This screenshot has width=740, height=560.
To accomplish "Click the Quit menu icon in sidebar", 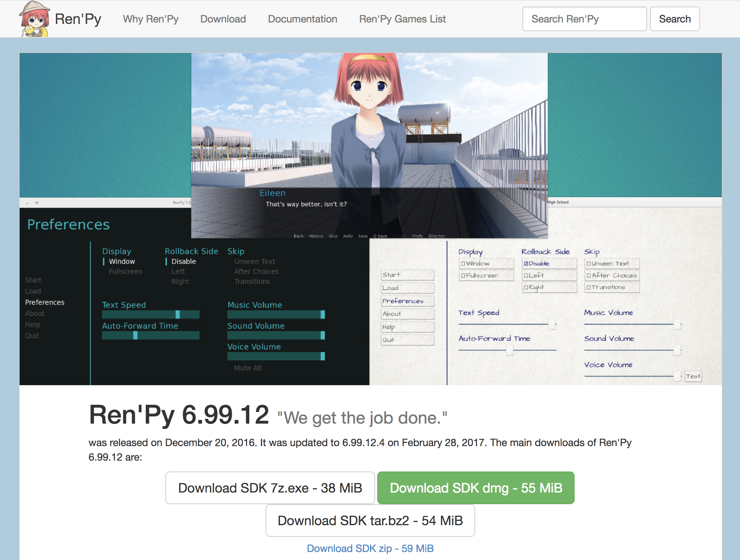I will [32, 335].
